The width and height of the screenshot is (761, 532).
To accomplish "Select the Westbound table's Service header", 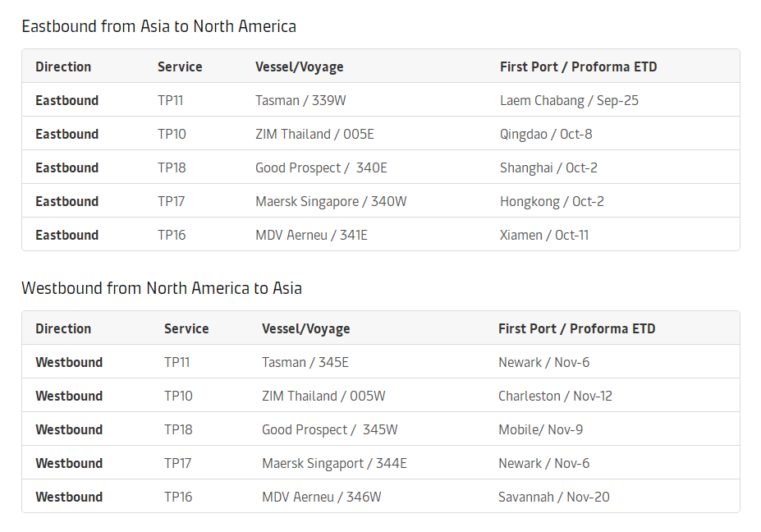I will point(186,329).
